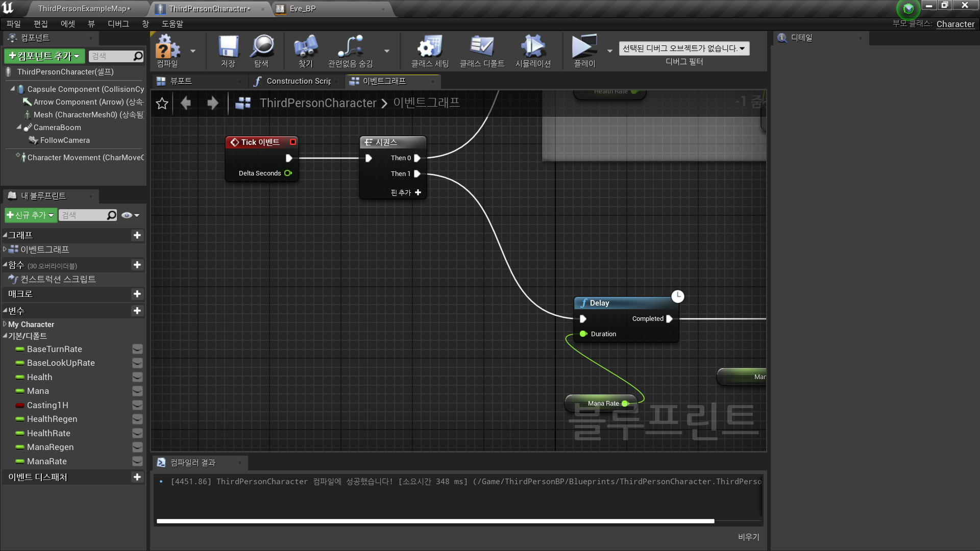Click the Clear (비우기) compiler results button
Viewport: 980px width, 551px height.
[748, 537]
